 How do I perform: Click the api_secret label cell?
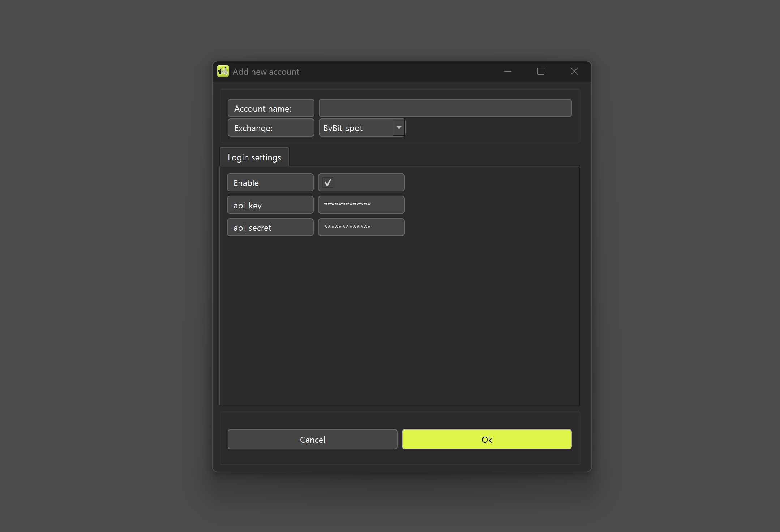click(x=270, y=228)
